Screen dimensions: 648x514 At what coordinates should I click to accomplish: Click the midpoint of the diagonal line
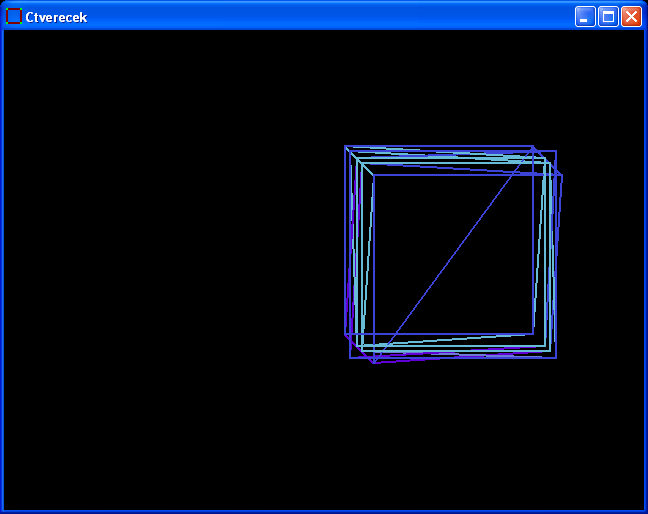[453, 254]
